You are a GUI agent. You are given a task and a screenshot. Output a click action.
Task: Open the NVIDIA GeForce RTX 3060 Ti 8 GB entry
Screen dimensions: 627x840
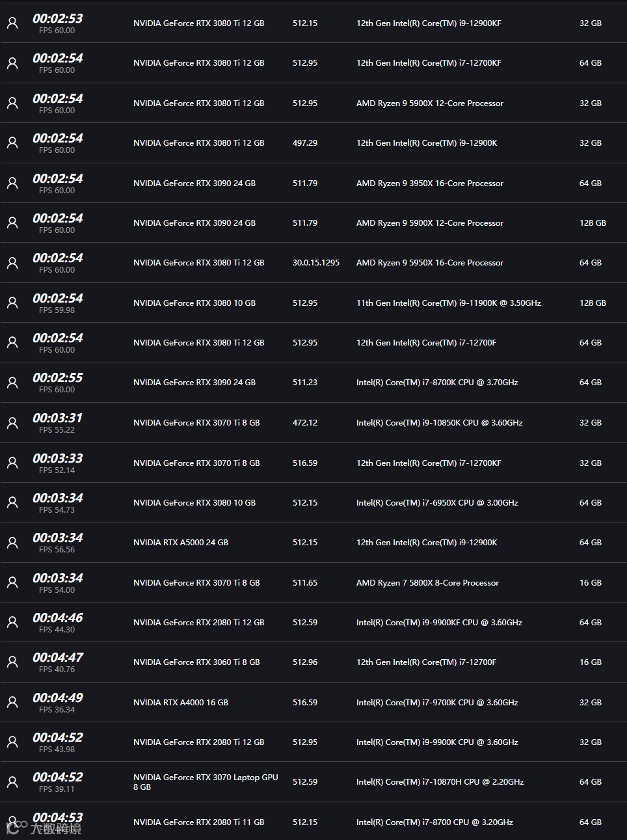click(x=196, y=662)
